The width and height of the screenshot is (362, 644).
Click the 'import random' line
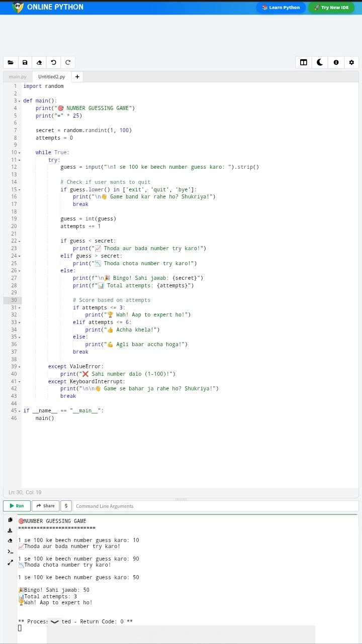tap(43, 86)
